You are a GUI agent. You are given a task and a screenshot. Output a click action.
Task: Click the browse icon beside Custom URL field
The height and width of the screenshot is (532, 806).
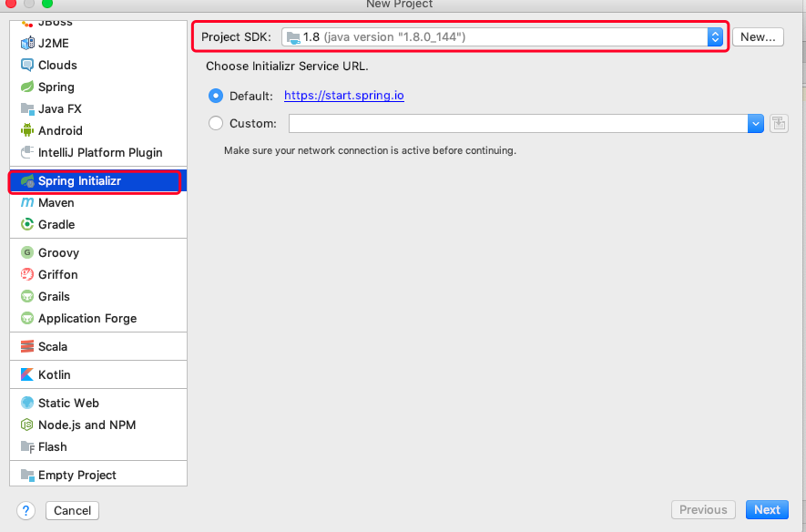(778, 124)
